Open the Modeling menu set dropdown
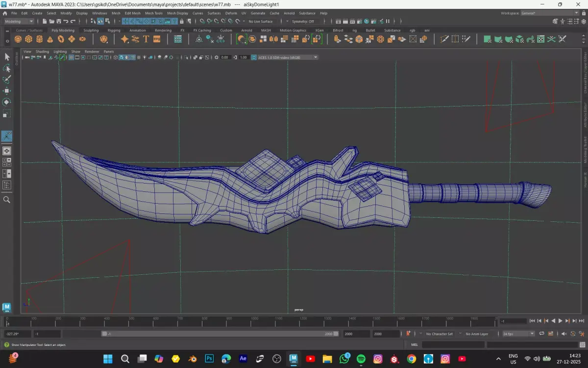The width and height of the screenshot is (588, 368). point(19,22)
